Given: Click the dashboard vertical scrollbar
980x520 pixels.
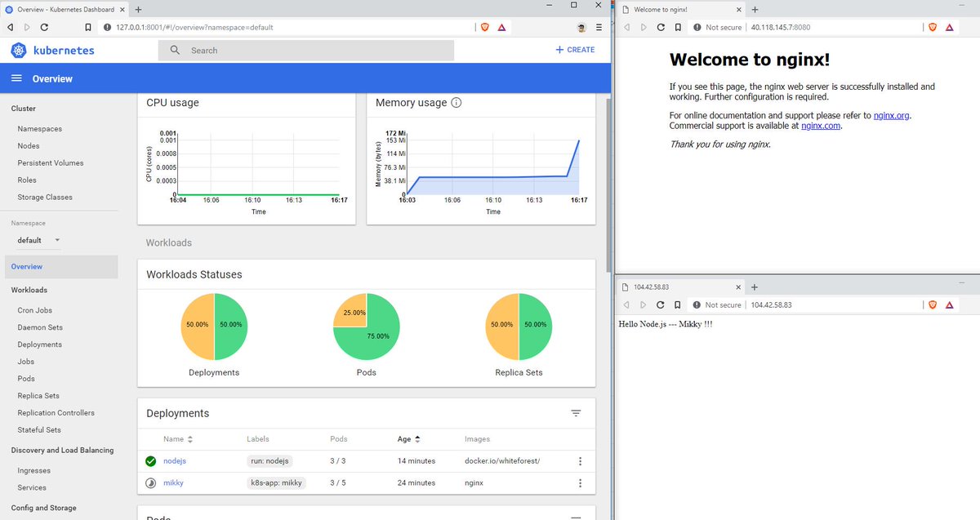Looking at the screenshot, I should 607,184.
